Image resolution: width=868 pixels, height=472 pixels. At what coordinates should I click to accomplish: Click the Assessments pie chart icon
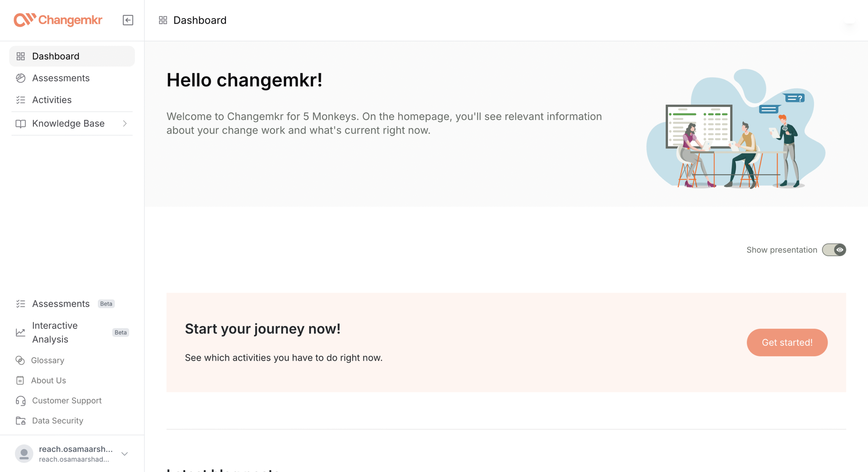[21, 78]
